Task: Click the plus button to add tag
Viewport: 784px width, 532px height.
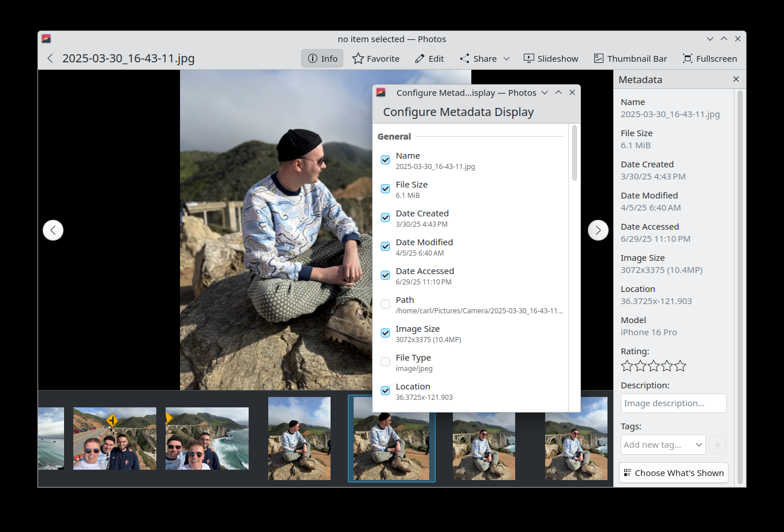Action: point(717,445)
